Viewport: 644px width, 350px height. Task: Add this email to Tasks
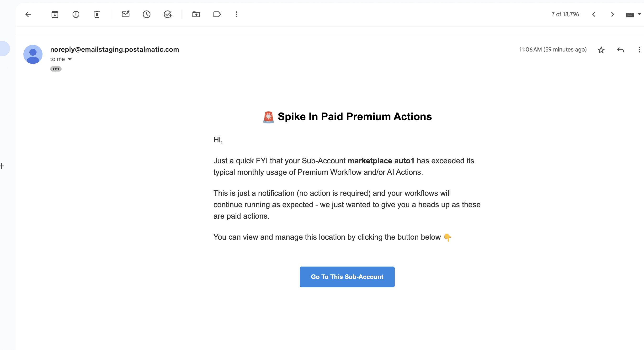[168, 14]
